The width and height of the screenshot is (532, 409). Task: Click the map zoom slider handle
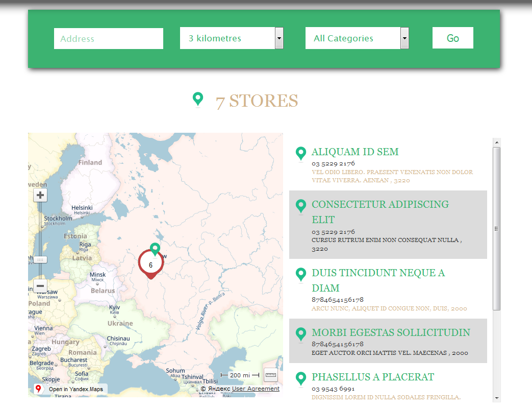40,260
